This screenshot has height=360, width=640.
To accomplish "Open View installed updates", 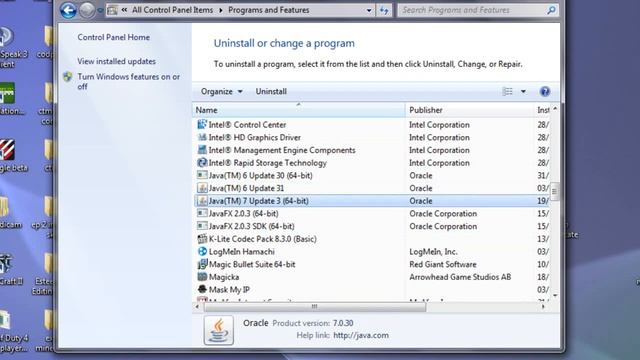I will (x=116, y=61).
